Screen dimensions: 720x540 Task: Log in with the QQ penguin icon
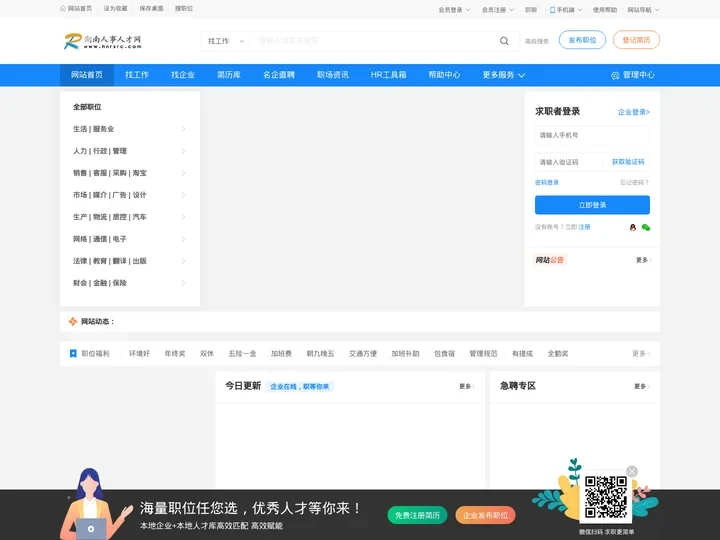click(633, 227)
